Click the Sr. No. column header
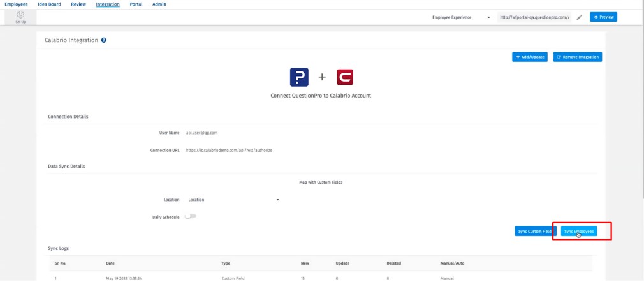Image resolution: width=644 pixels, height=289 pixels. pyautogui.click(x=61, y=263)
